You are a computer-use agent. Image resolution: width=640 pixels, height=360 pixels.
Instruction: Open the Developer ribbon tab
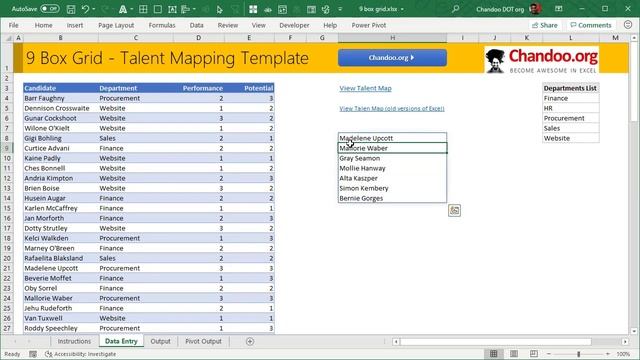[x=294, y=25]
